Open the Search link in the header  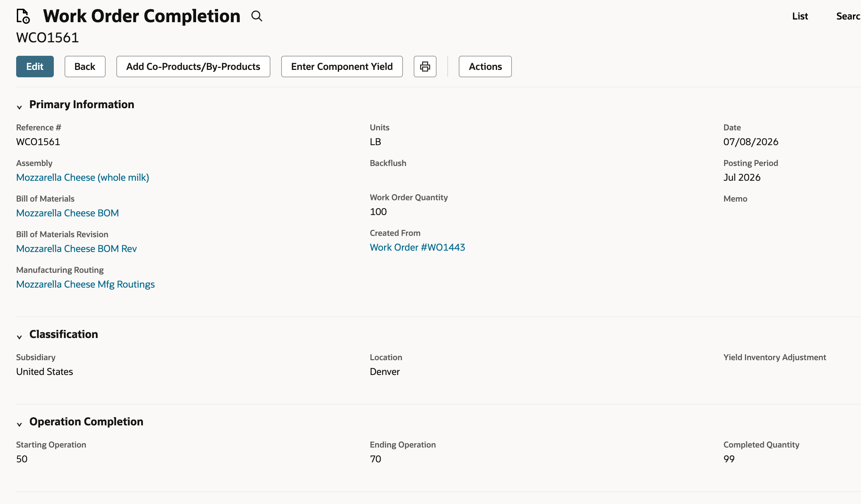(848, 16)
